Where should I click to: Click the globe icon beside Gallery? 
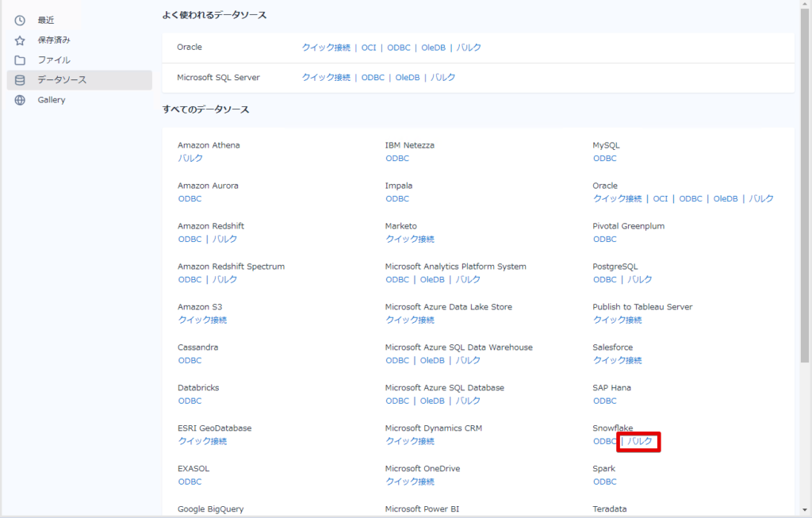point(20,100)
